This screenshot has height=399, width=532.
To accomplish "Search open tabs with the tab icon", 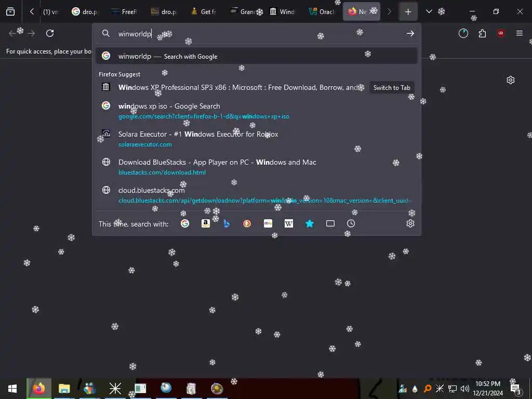I will (330, 223).
